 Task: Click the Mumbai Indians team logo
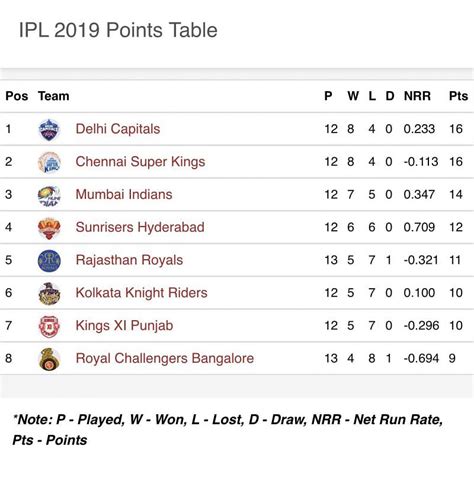coord(49,195)
